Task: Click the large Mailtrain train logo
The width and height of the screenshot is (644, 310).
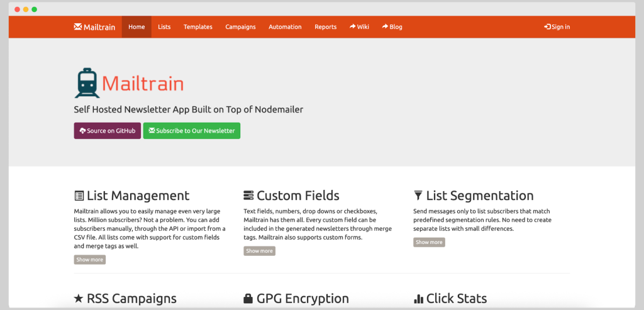Action: point(87,83)
